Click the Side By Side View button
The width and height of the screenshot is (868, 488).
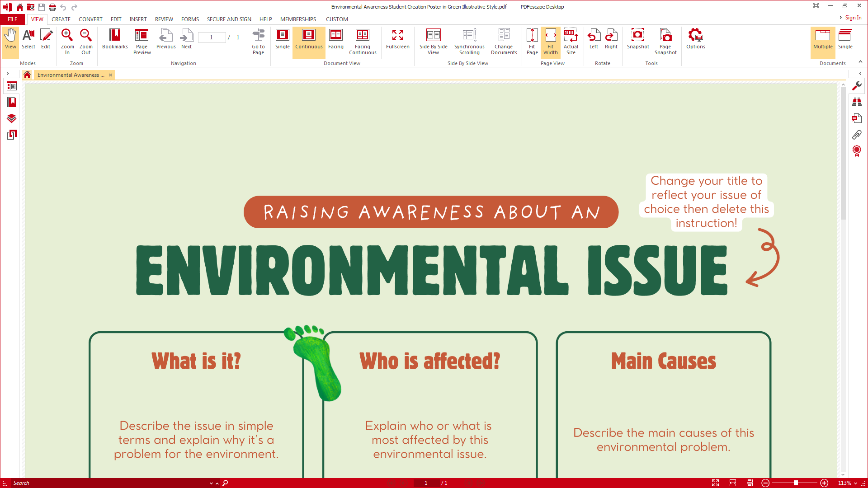(433, 42)
